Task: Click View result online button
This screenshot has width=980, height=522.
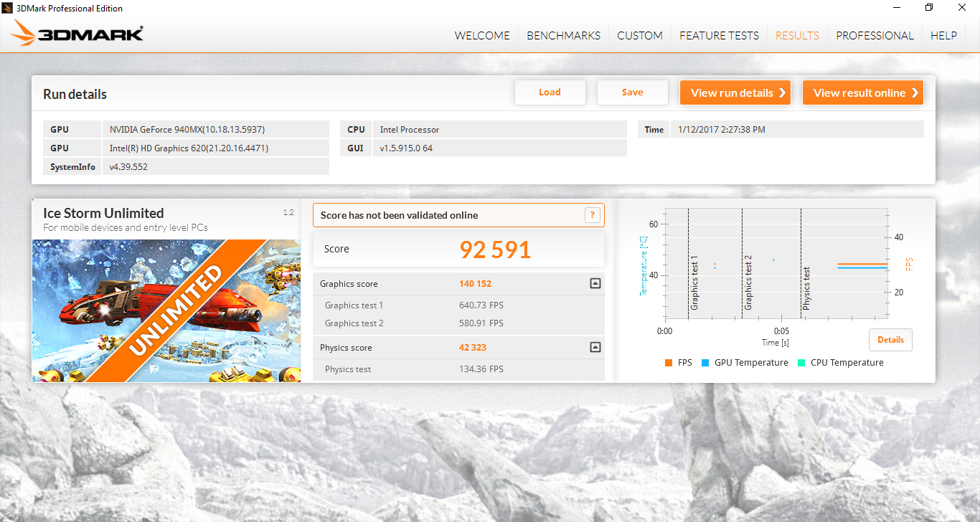Action: pyautogui.click(x=863, y=92)
